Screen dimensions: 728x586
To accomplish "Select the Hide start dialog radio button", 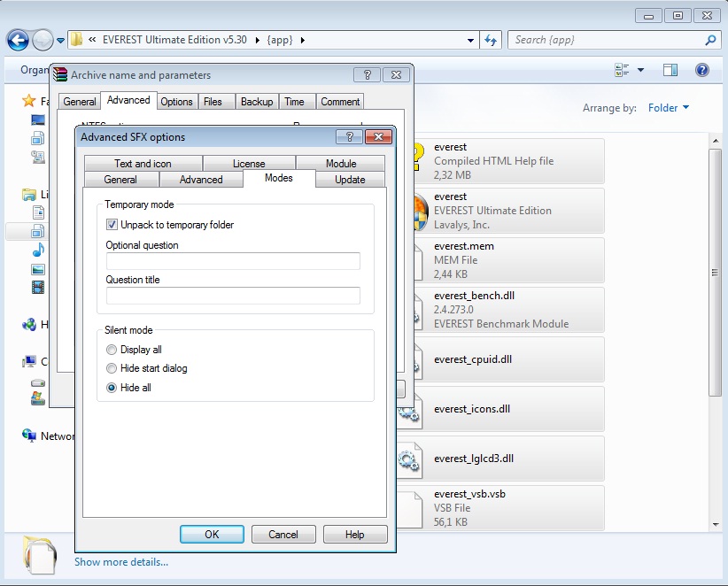I will (112, 368).
